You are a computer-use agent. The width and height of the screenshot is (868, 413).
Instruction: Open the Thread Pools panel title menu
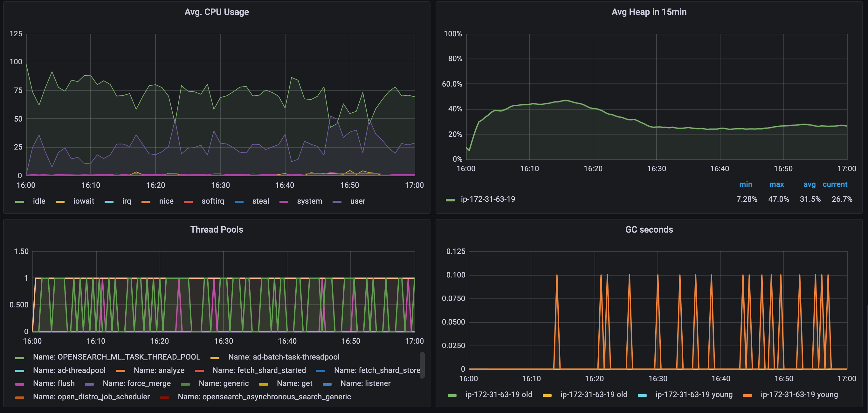click(x=217, y=230)
